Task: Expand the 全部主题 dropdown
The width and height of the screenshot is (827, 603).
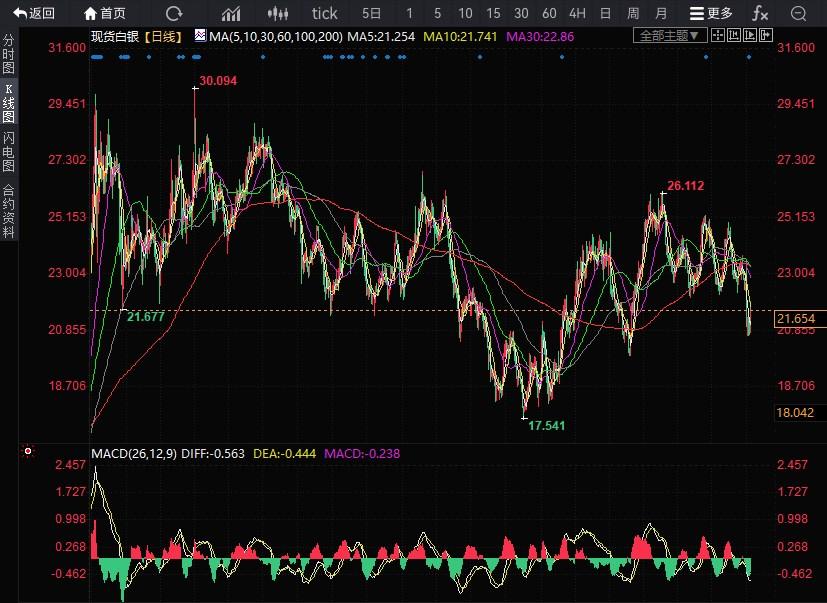Action: (670, 35)
